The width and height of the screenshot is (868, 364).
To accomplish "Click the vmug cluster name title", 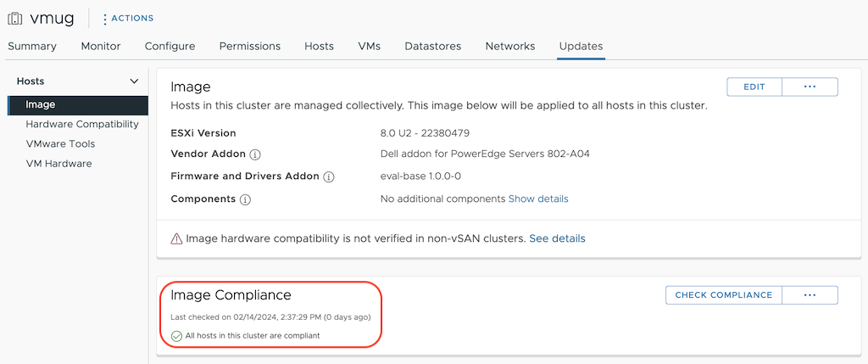I will tap(52, 19).
